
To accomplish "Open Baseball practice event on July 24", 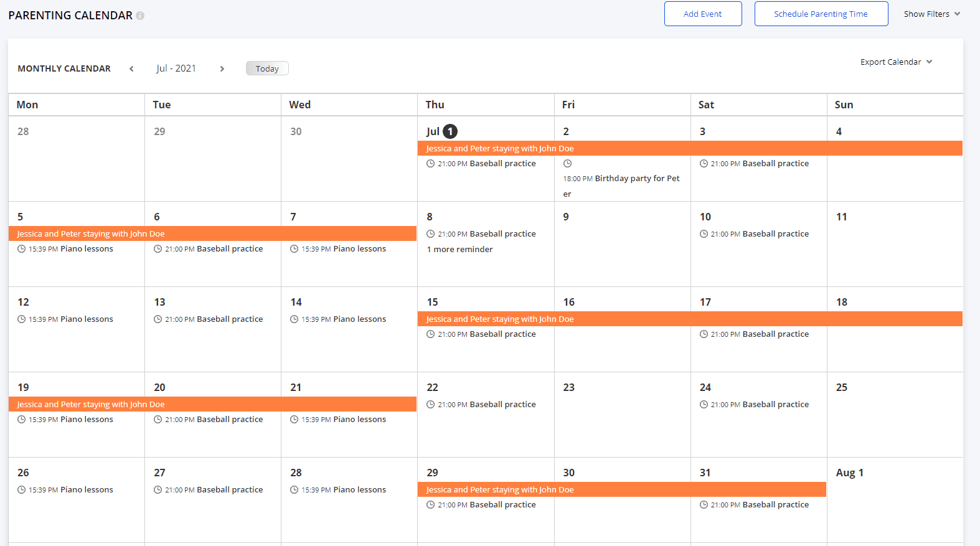I will (x=775, y=405).
